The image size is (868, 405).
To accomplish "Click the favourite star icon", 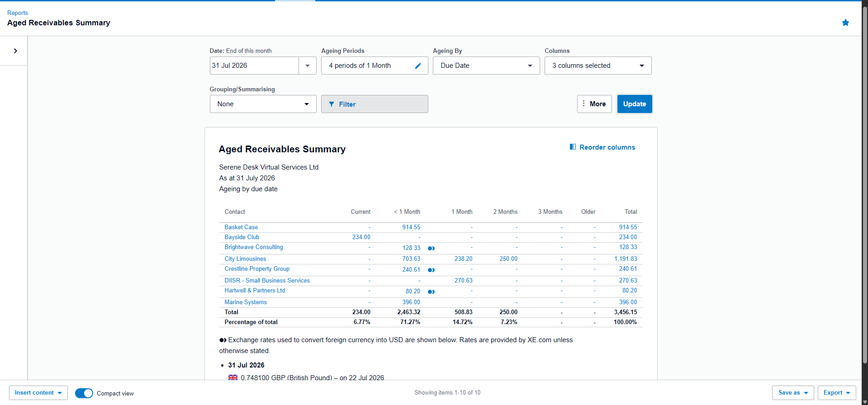I will [845, 23].
